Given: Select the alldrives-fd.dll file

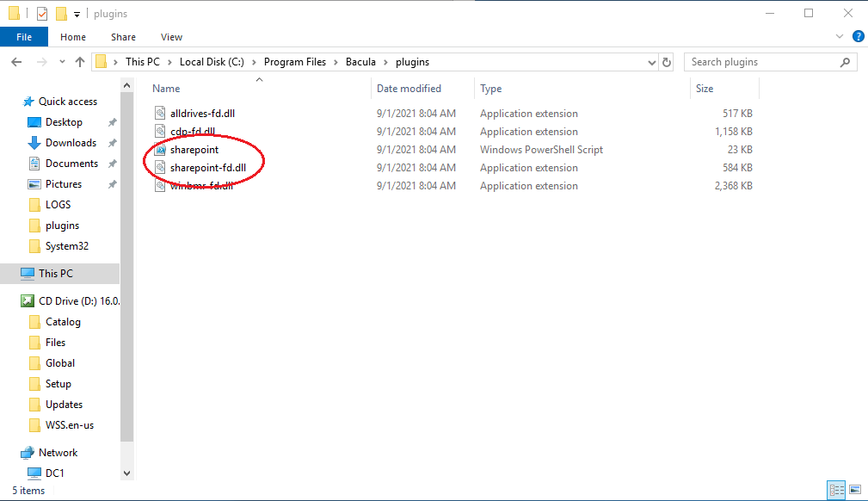Looking at the screenshot, I should 203,114.
